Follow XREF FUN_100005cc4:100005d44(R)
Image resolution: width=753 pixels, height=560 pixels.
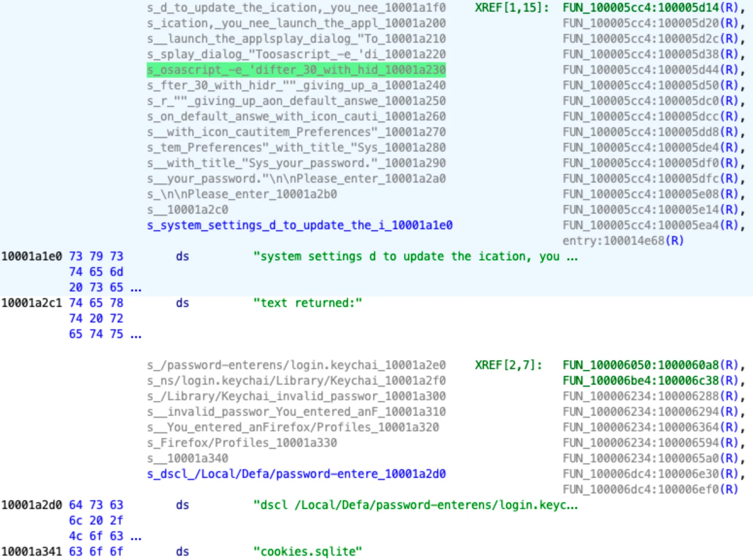coord(650,70)
